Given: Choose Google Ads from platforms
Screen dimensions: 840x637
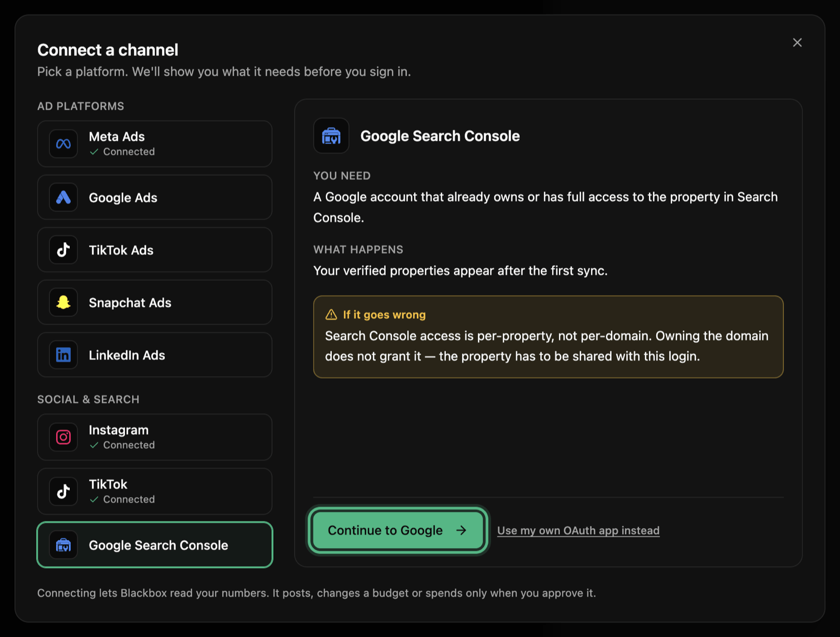Looking at the screenshot, I should point(155,197).
